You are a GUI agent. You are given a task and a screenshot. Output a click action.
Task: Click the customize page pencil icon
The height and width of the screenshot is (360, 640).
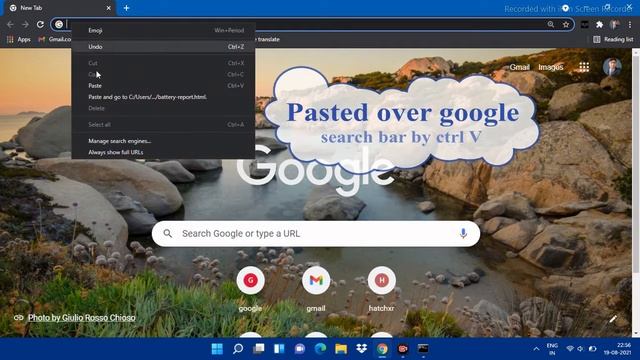click(x=613, y=319)
